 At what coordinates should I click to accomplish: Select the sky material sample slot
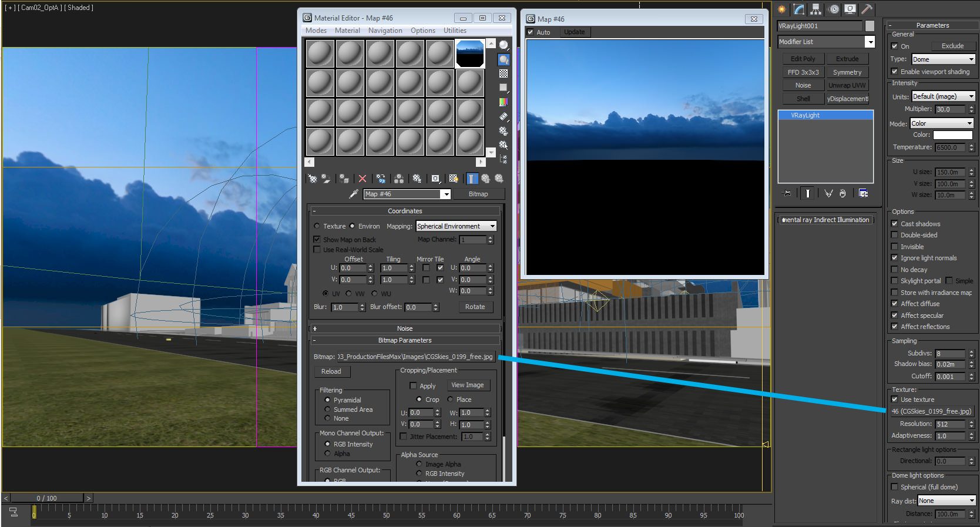click(469, 54)
